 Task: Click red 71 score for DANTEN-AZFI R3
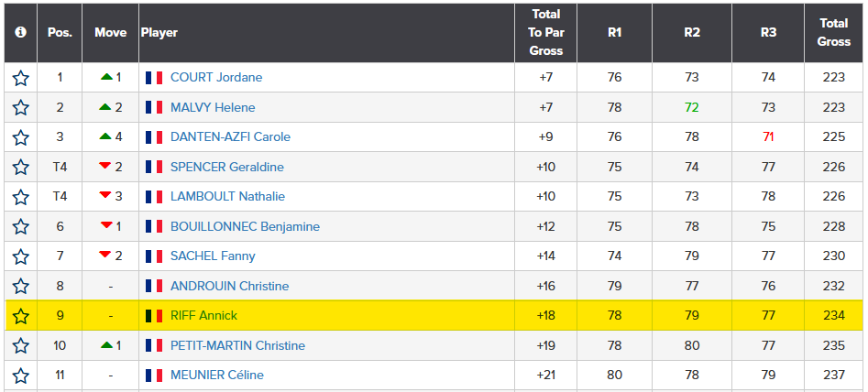pyautogui.click(x=768, y=137)
